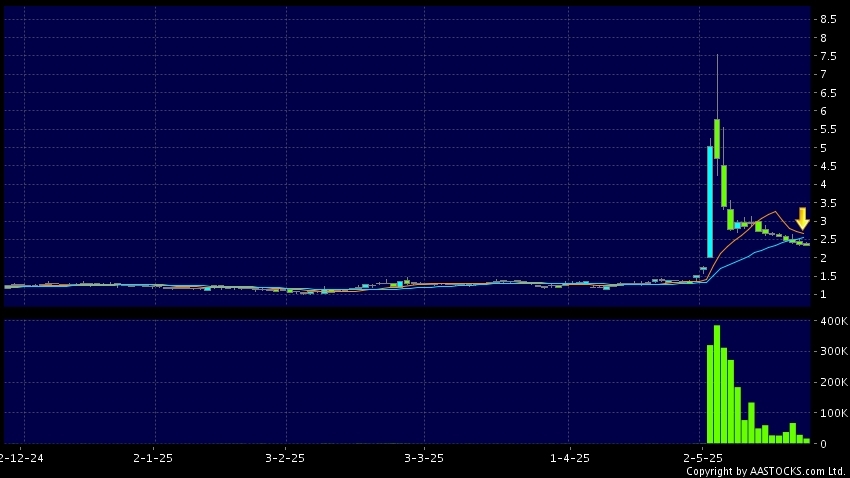This screenshot has height=478, width=850.
Task: Click the 2-1-25 date label
Action: click(x=153, y=458)
